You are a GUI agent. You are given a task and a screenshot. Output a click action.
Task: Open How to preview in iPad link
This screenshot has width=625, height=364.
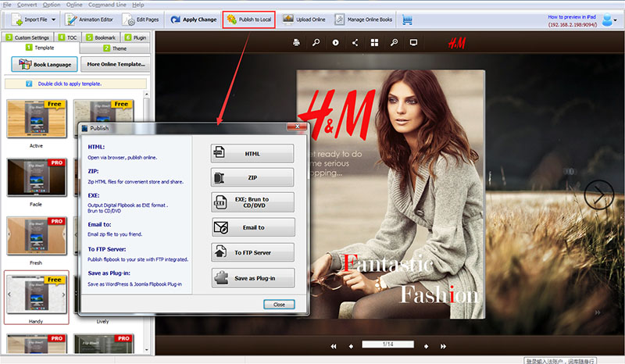572,17
